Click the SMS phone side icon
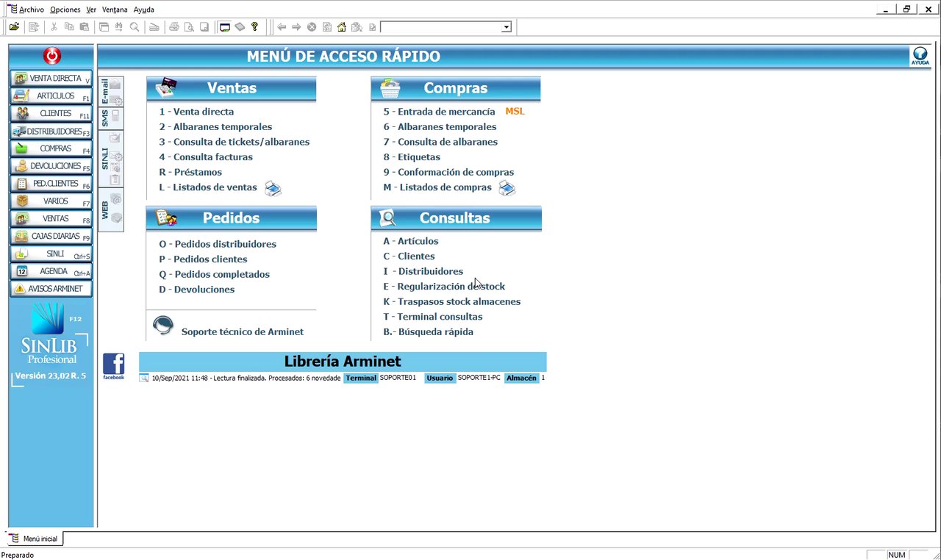 tap(115, 116)
